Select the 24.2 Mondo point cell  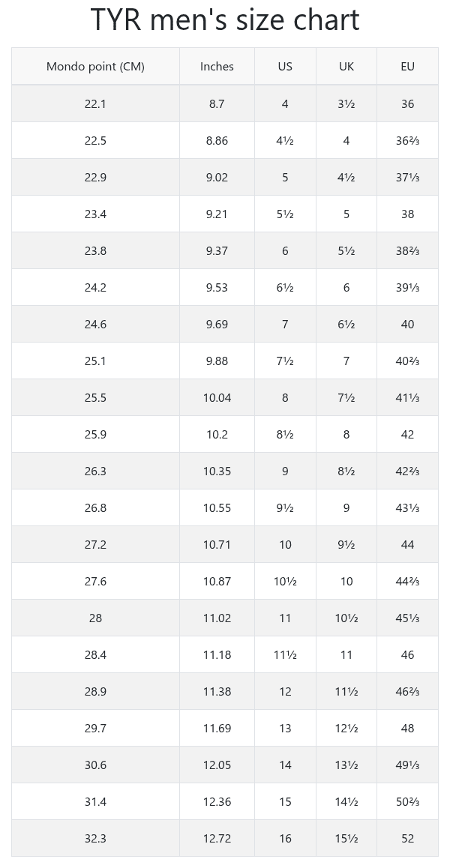[95, 288]
